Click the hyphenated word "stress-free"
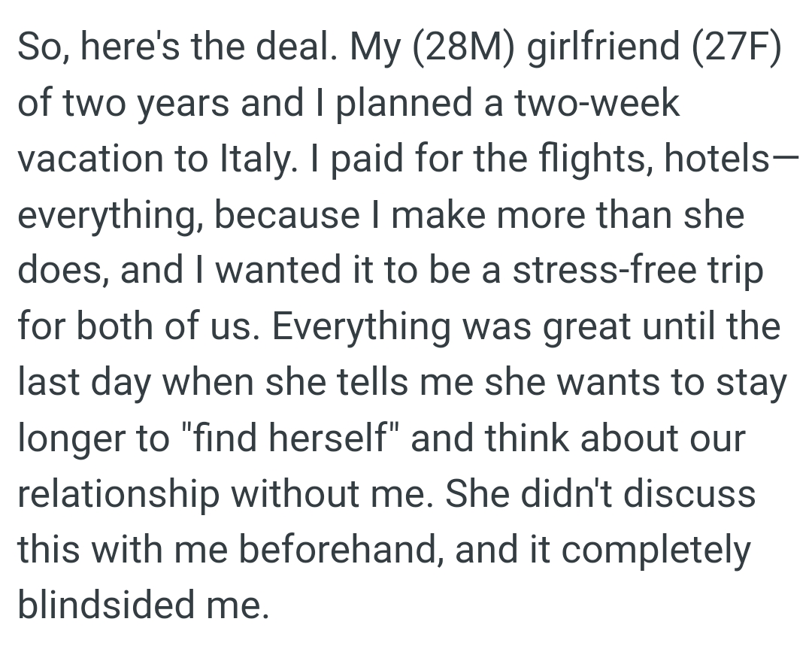 tap(604, 271)
